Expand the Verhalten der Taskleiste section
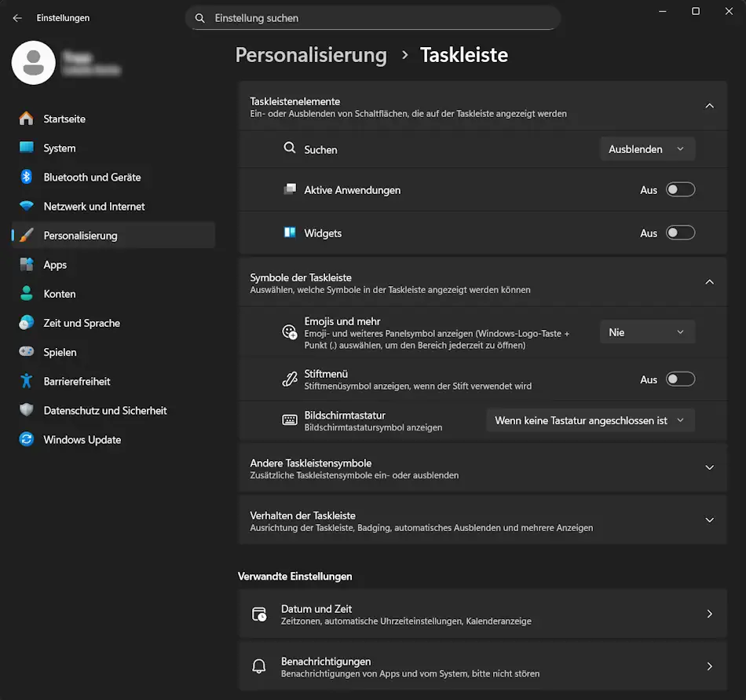Viewport: 746px width, 700px height. (709, 519)
